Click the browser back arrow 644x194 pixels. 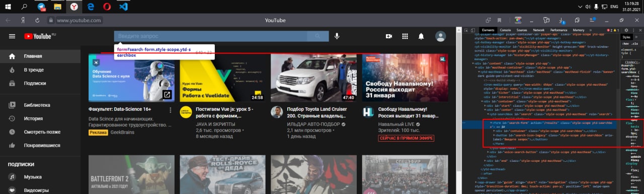(8, 20)
